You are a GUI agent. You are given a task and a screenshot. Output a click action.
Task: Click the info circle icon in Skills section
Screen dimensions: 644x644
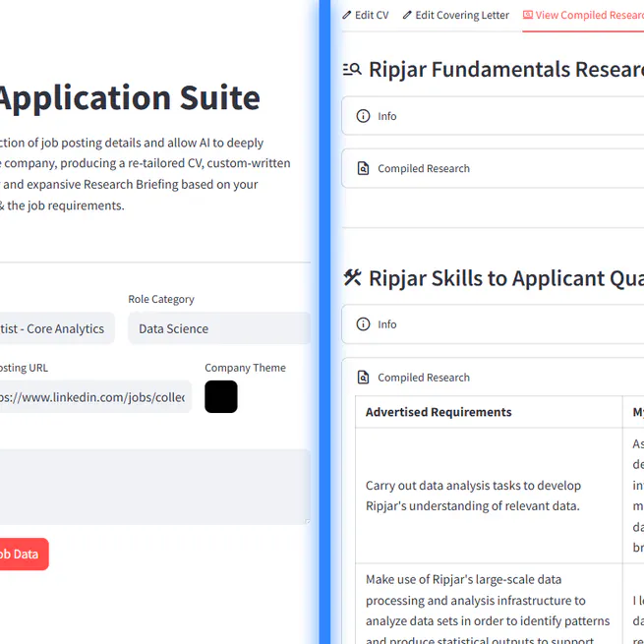(x=363, y=324)
